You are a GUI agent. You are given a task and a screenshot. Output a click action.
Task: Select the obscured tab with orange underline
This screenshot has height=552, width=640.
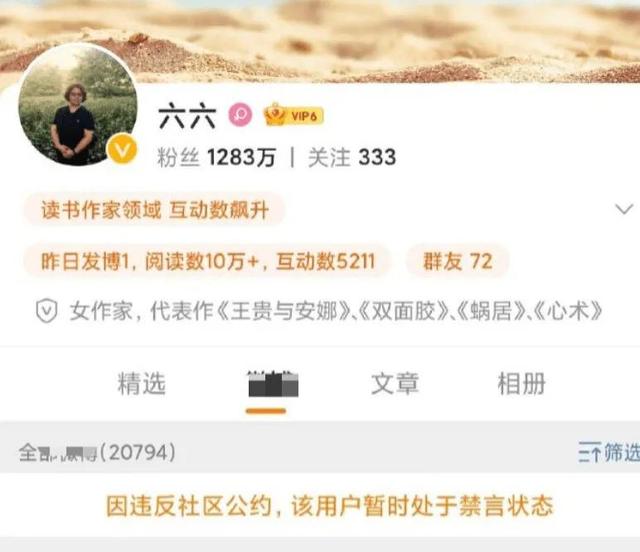[x=273, y=385]
